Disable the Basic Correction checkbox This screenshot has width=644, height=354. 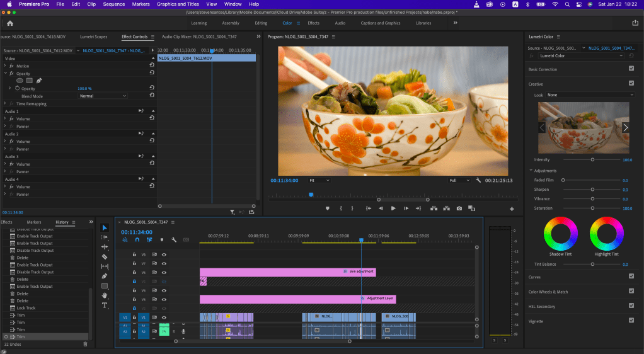point(631,69)
